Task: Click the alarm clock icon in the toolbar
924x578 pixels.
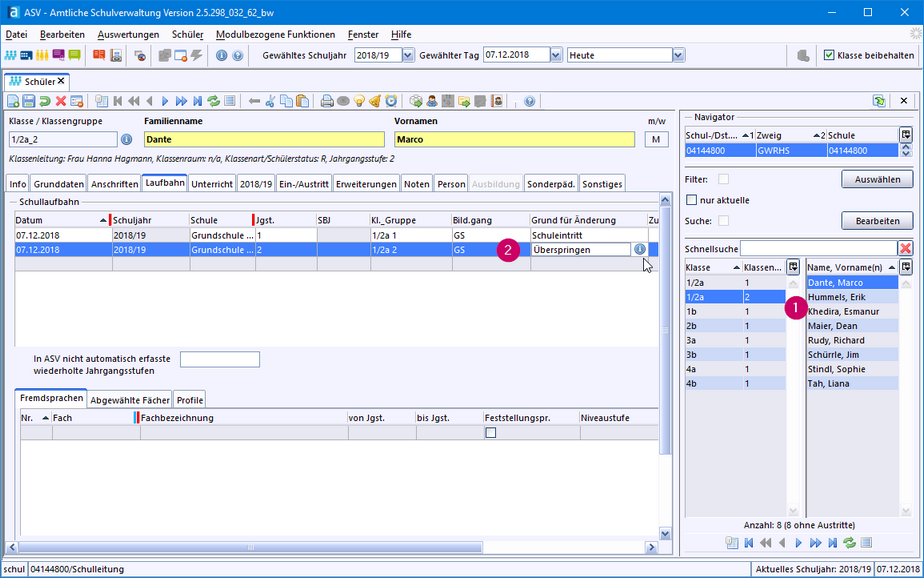Action: [391, 101]
